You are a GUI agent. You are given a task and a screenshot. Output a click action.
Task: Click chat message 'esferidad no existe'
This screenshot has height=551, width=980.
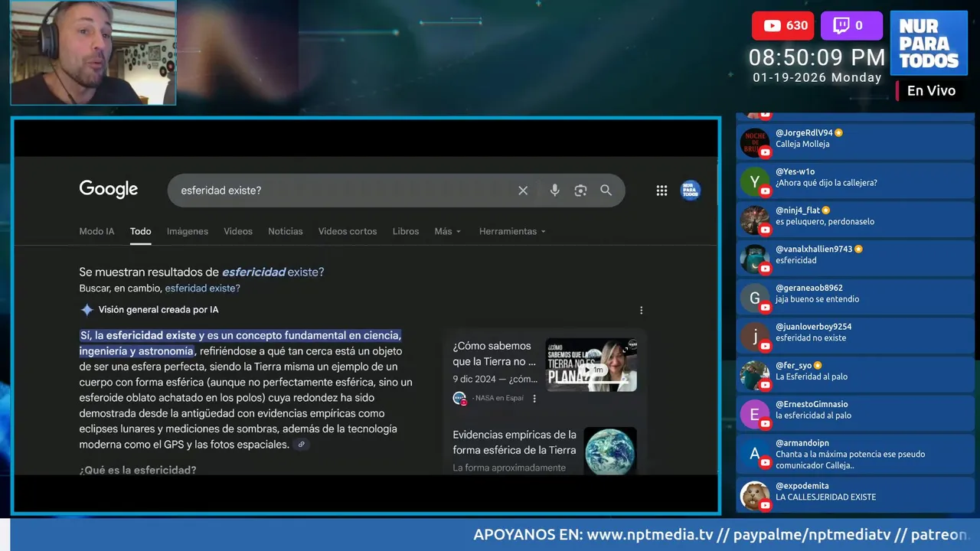(811, 337)
